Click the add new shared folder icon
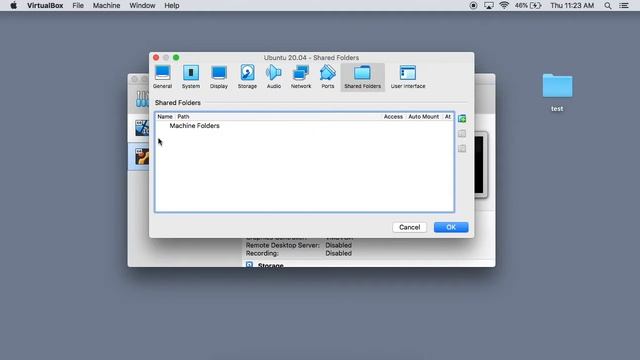Viewport: 640px width, 360px height. [462, 119]
